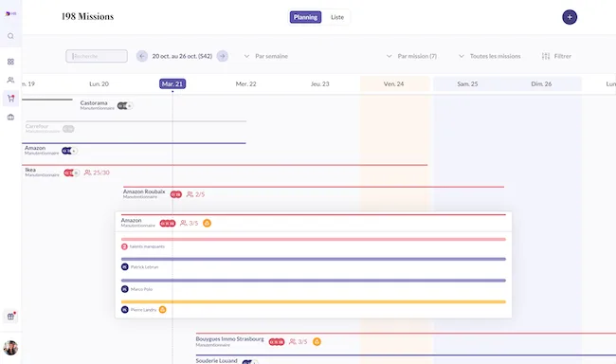This screenshot has height=364, width=616.
Task: Open the Par mission (7) dropdown
Action: click(x=411, y=56)
